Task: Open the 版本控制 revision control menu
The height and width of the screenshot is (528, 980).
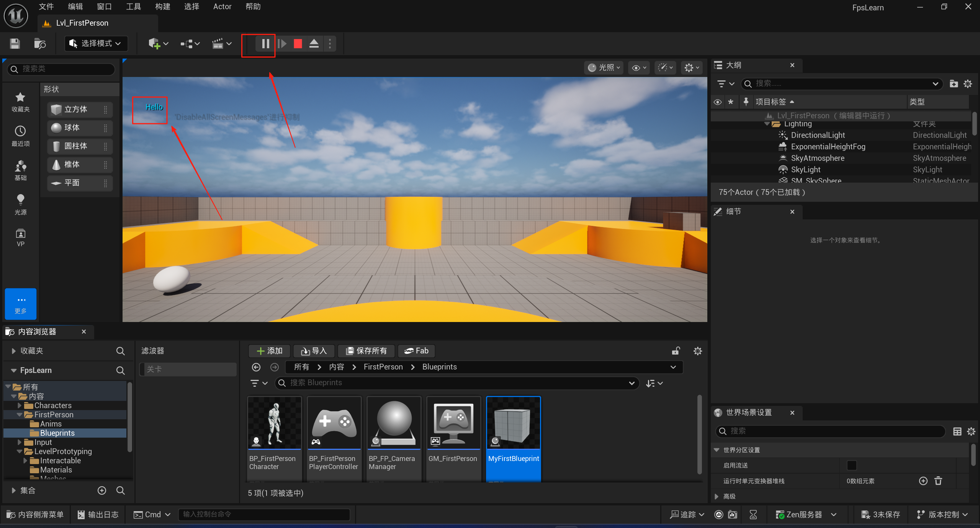Action: coord(942,515)
